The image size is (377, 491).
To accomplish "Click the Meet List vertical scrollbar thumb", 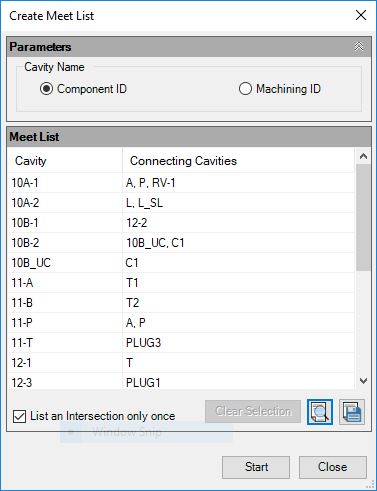I will tap(363, 217).
